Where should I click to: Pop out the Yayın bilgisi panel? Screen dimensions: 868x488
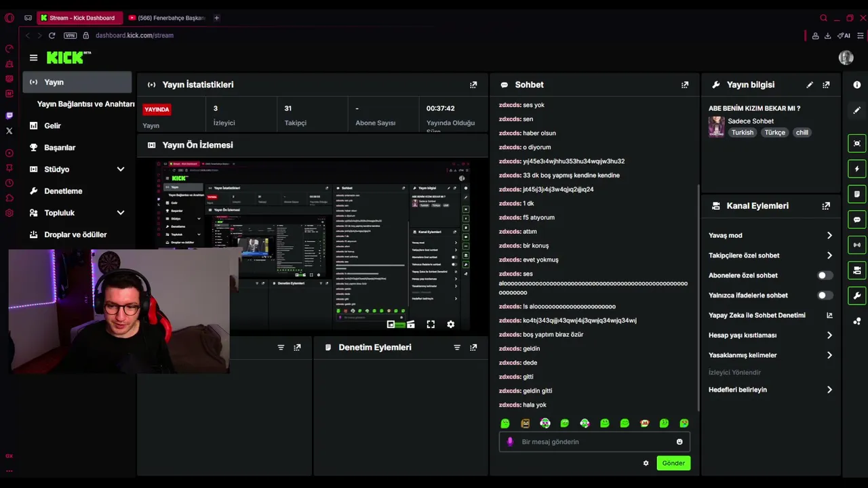[x=826, y=85]
